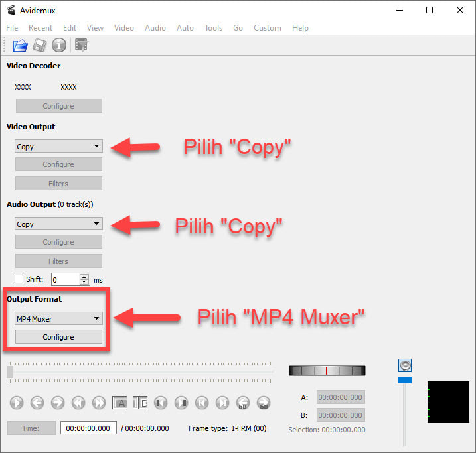This screenshot has width=476, height=453.
Task: Open the Go menu
Action: pos(238,28)
